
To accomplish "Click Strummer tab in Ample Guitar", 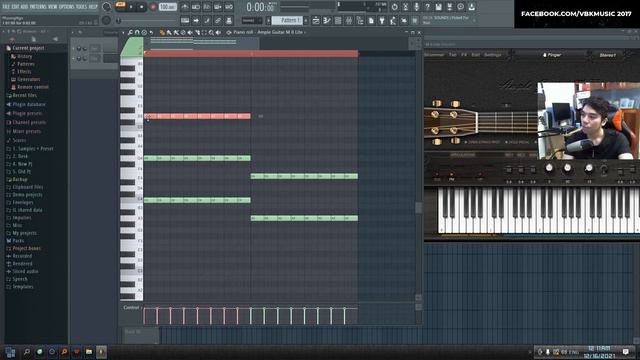I will pos(434,55).
